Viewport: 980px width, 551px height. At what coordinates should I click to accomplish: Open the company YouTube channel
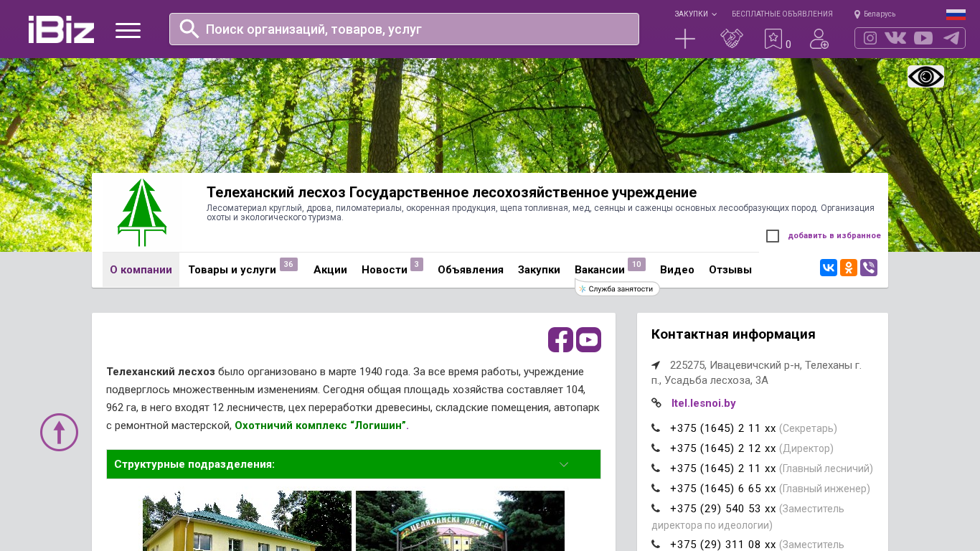click(x=588, y=339)
